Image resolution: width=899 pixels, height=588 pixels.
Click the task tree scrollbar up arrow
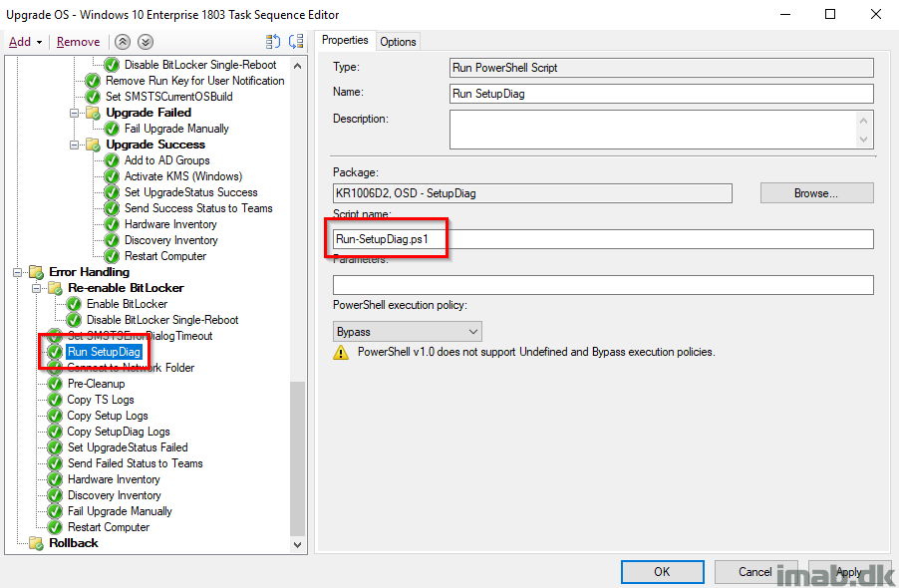(x=297, y=66)
